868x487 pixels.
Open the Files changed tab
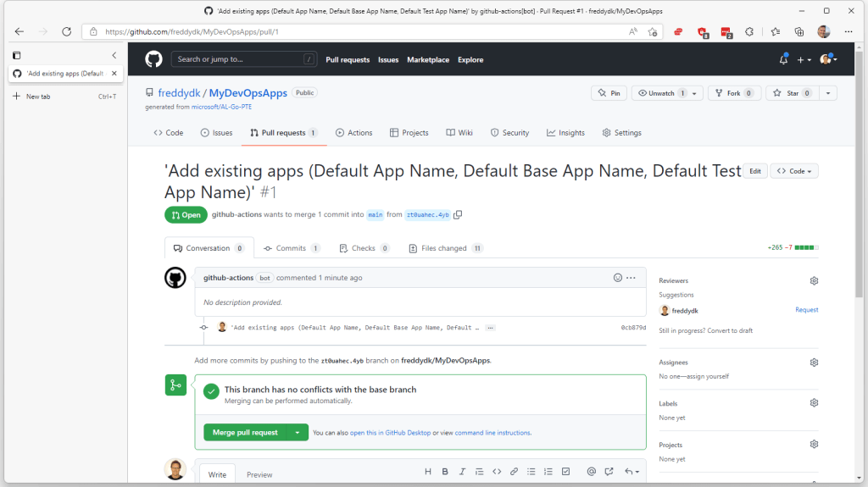pyautogui.click(x=446, y=248)
